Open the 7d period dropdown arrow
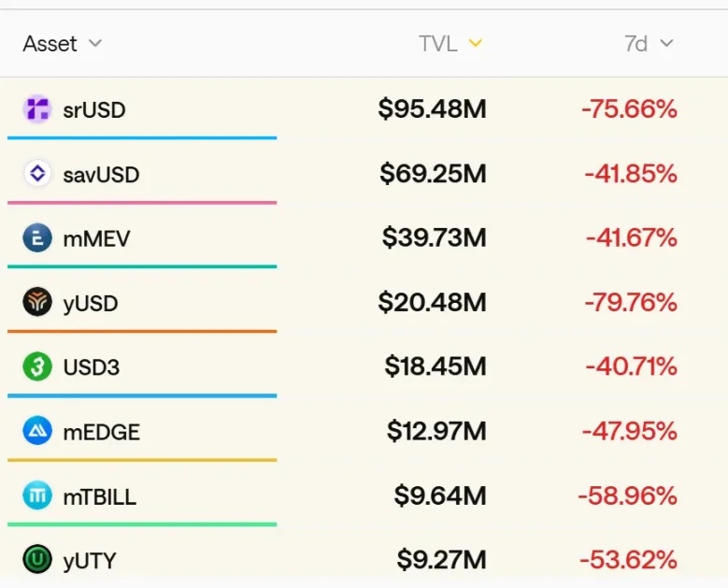This screenshot has height=588, width=728. click(x=666, y=44)
